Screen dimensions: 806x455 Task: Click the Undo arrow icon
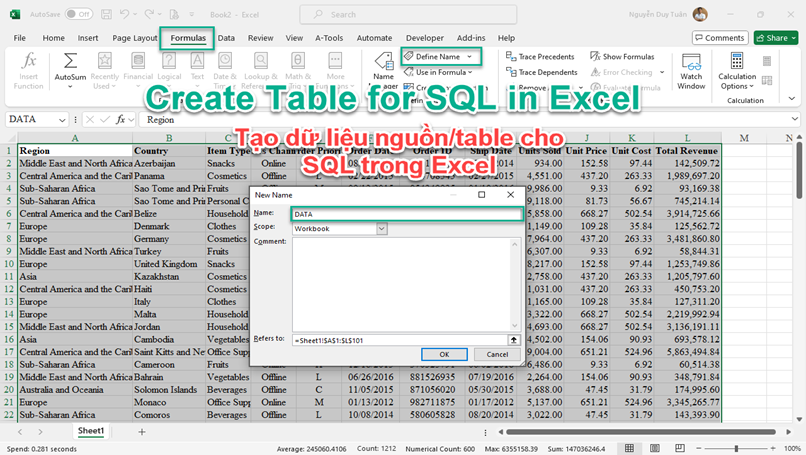click(124, 14)
